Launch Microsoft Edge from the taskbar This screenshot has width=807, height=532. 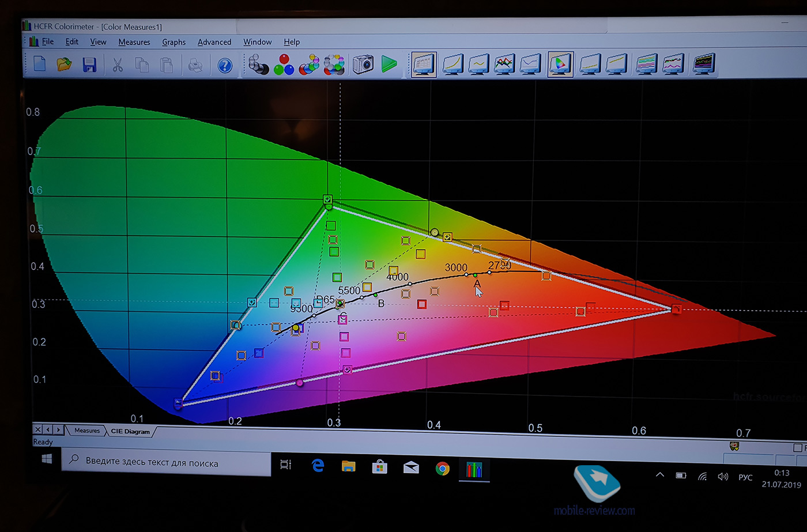pyautogui.click(x=318, y=465)
